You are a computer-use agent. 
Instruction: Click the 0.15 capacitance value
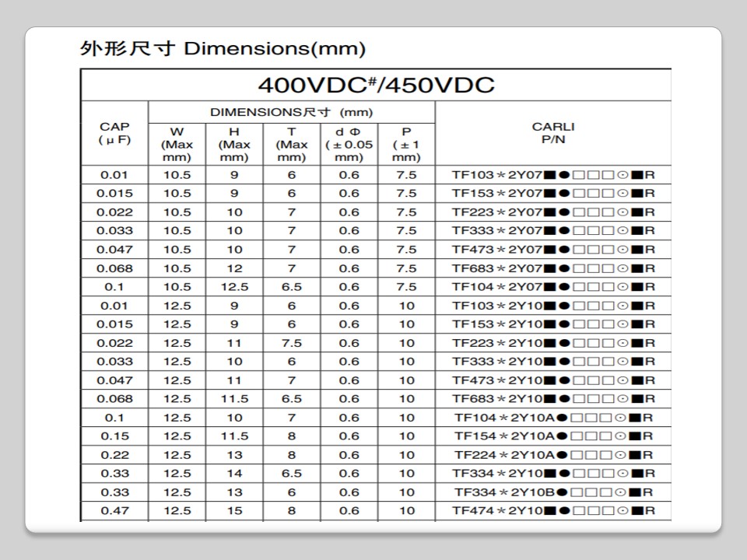coord(114,436)
